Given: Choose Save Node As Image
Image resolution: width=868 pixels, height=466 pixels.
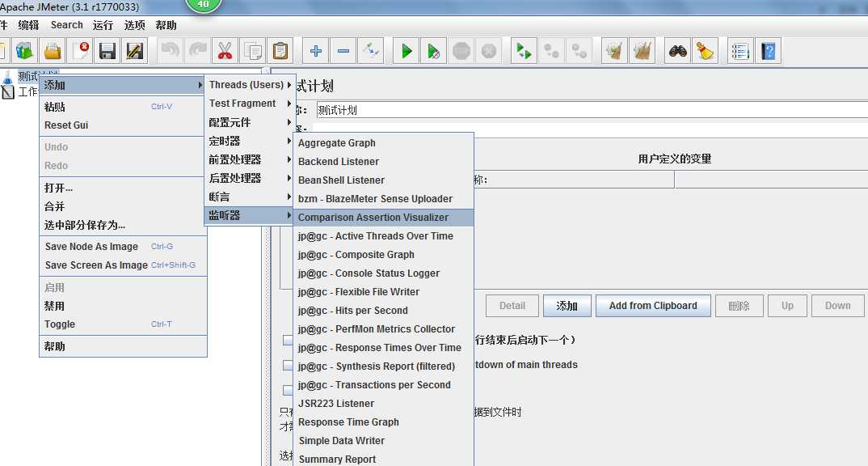Looking at the screenshot, I should coord(122,247).
